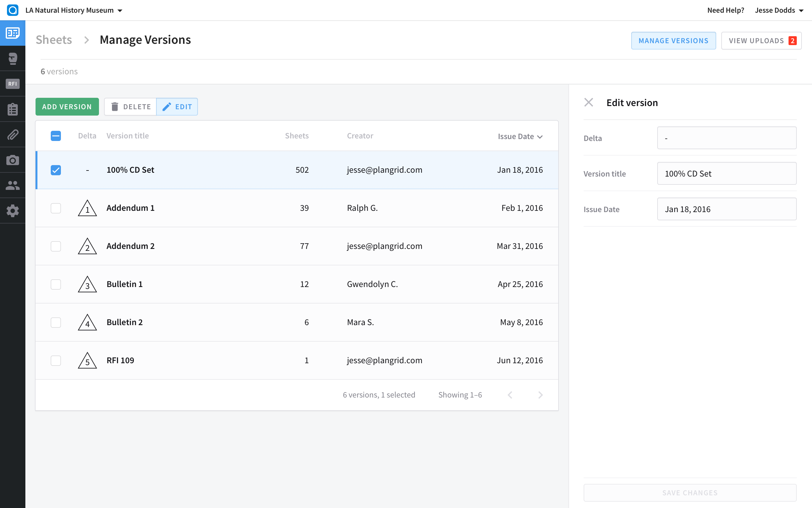
Task: Click the Version title input field
Action: (x=727, y=173)
